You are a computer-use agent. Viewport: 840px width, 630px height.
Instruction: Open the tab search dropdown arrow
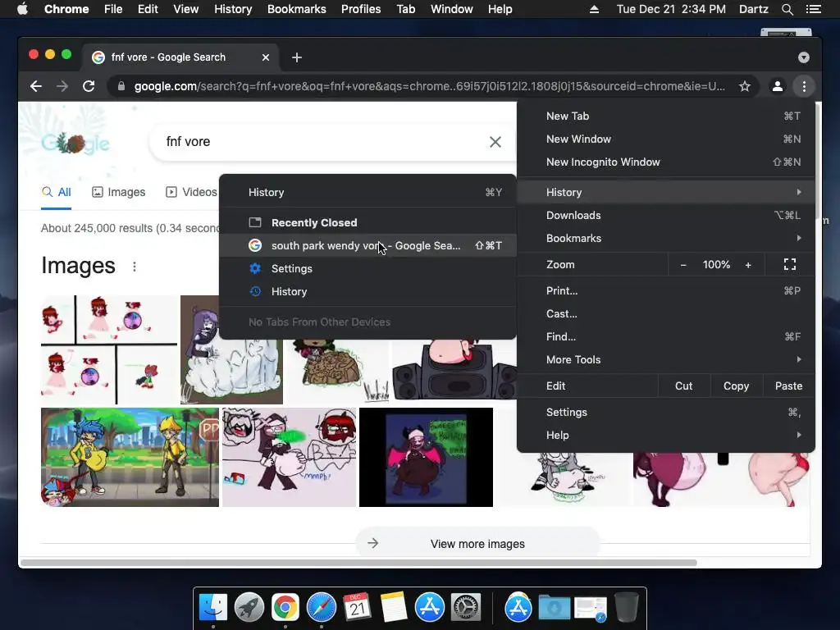pos(804,57)
